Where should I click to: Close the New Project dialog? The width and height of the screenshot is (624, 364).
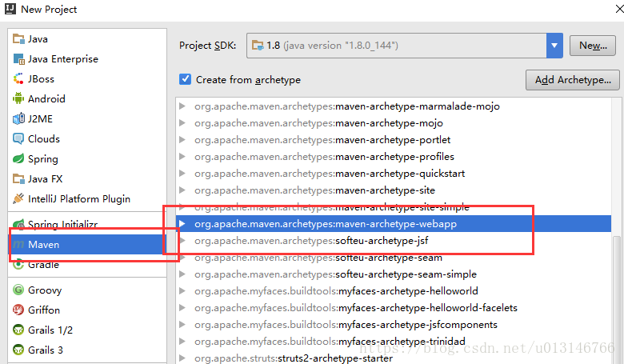tap(619, 9)
